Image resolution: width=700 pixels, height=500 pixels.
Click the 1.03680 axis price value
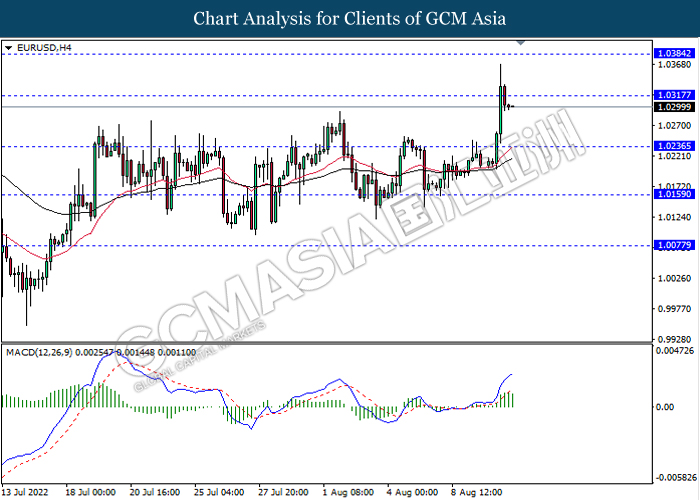click(x=675, y=65)
